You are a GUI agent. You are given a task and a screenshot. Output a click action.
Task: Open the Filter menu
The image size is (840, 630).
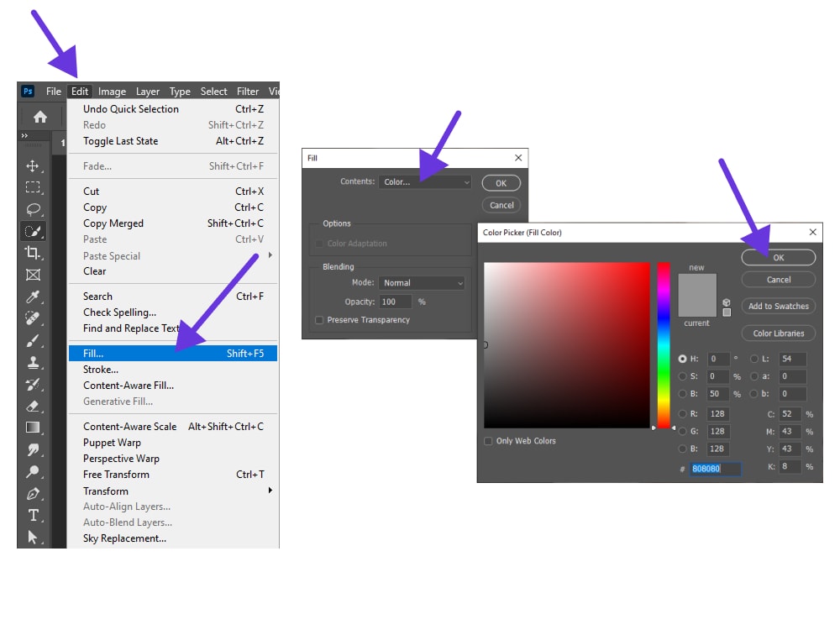pyautogui.click(x=248, y=91)
